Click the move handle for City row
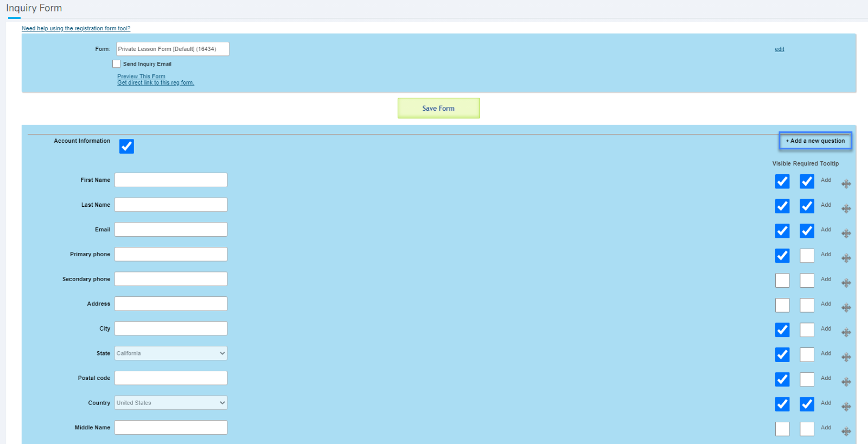This screenshot has width=868, height=444. [x=846, y=333]
